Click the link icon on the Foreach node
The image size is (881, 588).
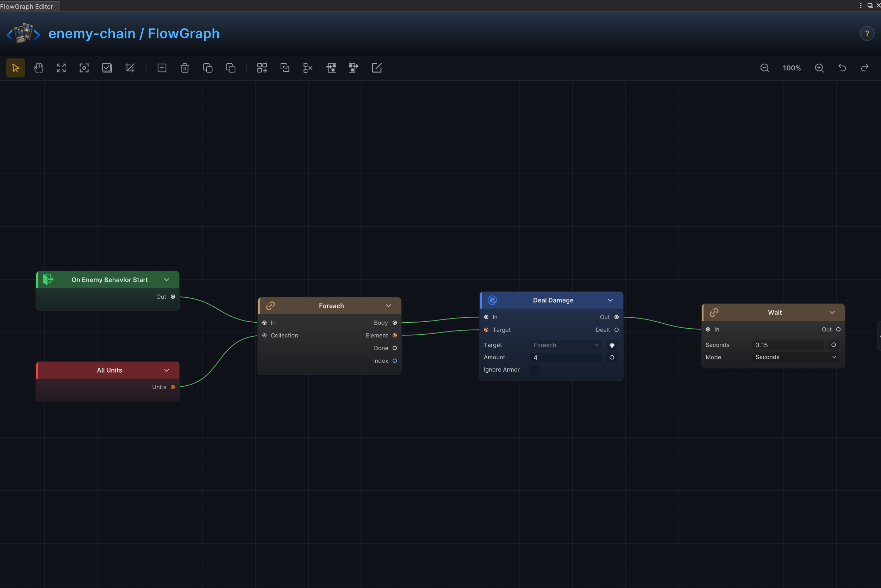(x=270, y=306)
